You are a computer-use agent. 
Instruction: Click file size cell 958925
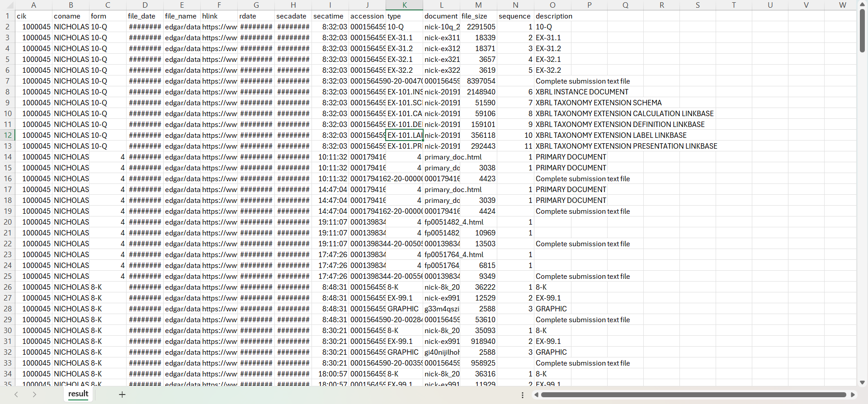[478, 363]
